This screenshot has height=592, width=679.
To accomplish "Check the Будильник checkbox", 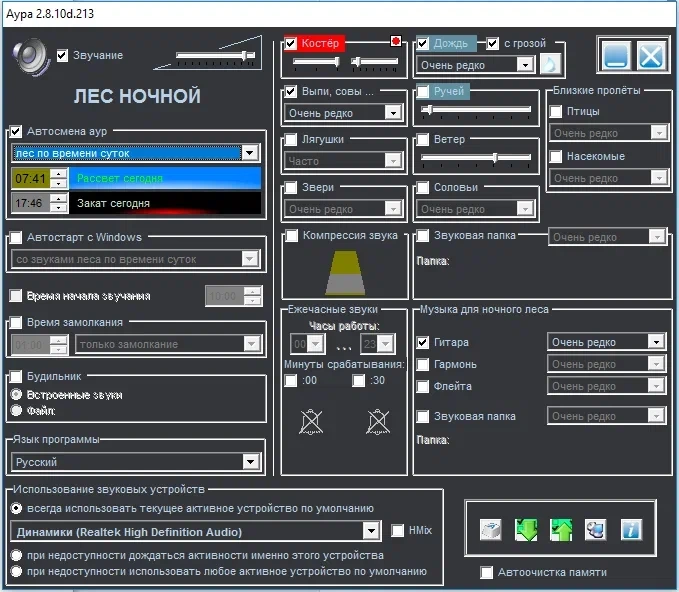I will pos(16,376).
